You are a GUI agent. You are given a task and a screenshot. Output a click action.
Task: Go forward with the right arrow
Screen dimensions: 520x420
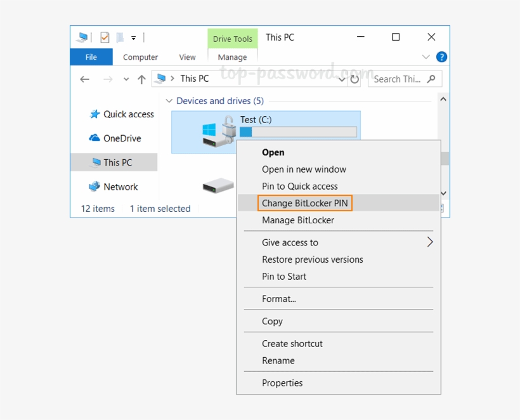(x=108, y=79)
